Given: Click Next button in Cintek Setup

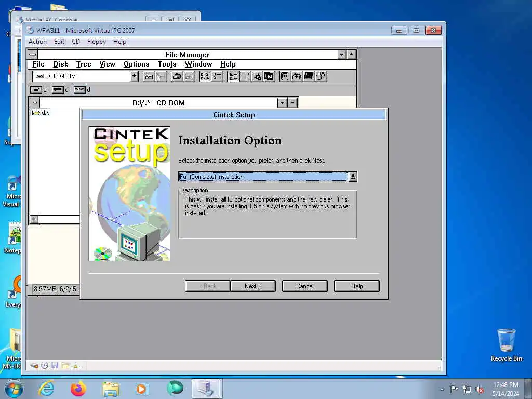Looking at the screenshot, I should 253,286.
